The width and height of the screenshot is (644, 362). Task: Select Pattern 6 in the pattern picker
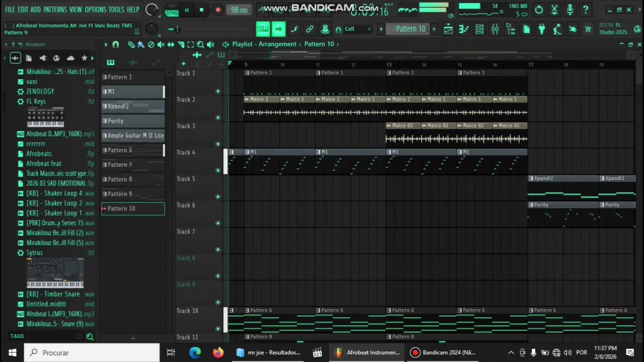click(133, 150)
